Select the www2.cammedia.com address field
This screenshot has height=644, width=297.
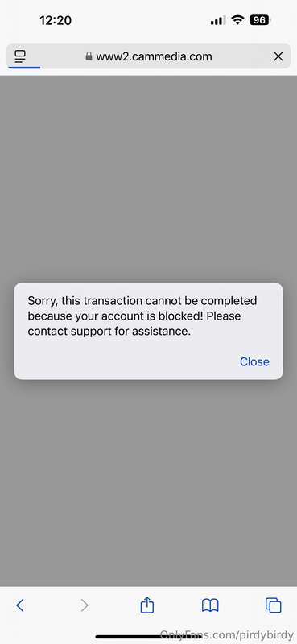(x=148, y=56)
